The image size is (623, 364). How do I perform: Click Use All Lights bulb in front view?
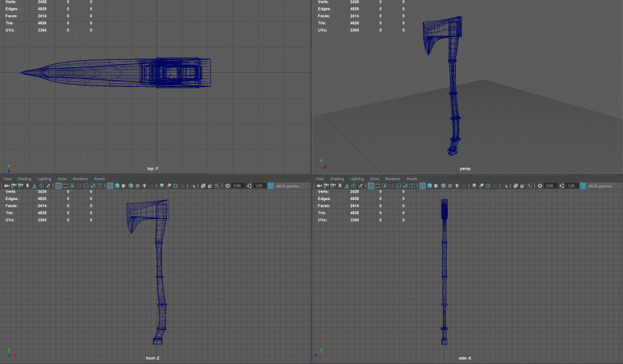pyautogui.click(x=144, y=185)
